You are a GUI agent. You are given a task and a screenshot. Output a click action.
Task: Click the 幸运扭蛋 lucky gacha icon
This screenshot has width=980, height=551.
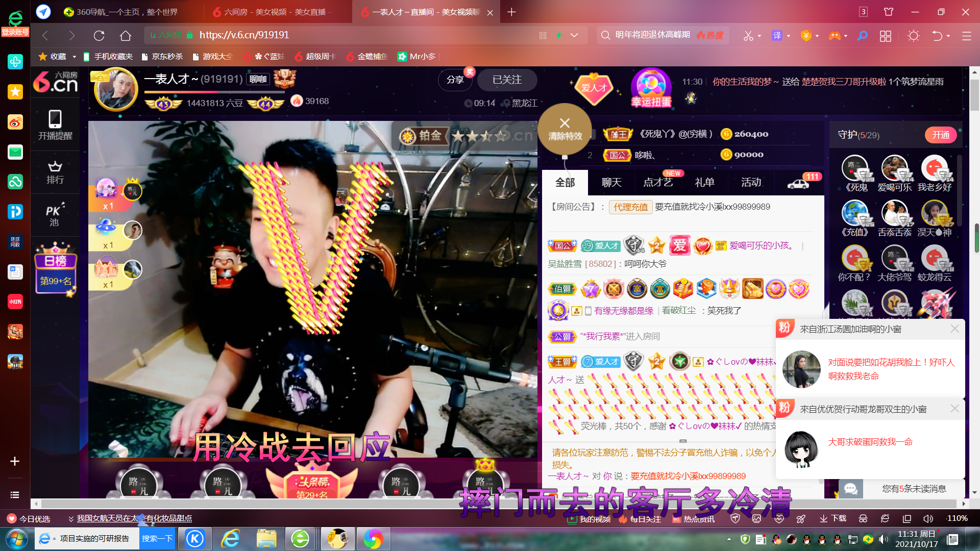[651, 88]
